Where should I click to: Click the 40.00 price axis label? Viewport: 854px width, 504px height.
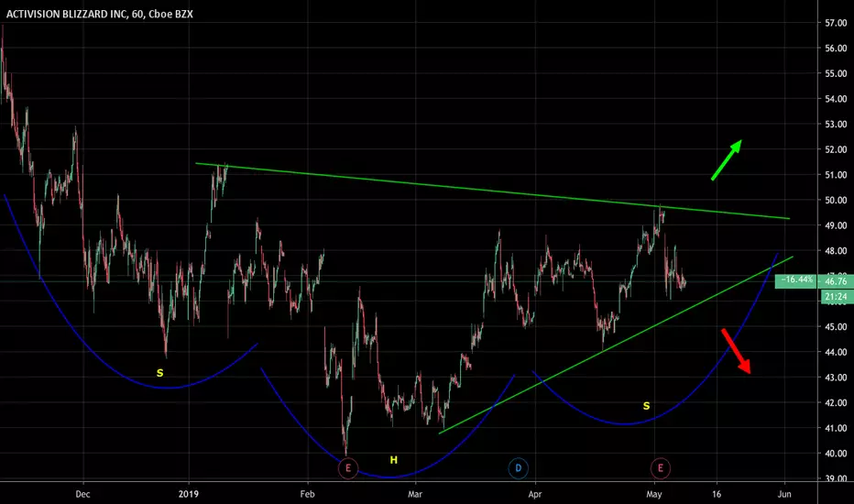836,454
